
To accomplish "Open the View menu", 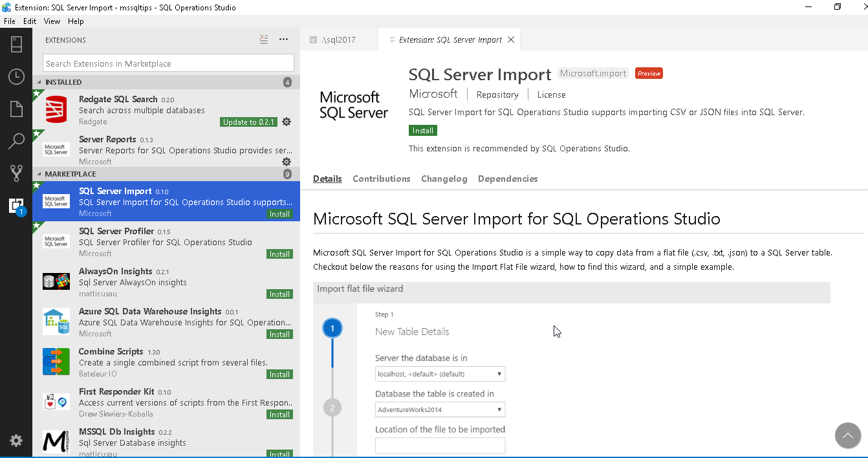I will point(52,21).
